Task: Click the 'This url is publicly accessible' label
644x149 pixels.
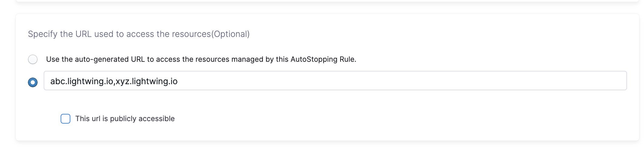Action: [x=125, y=119]
